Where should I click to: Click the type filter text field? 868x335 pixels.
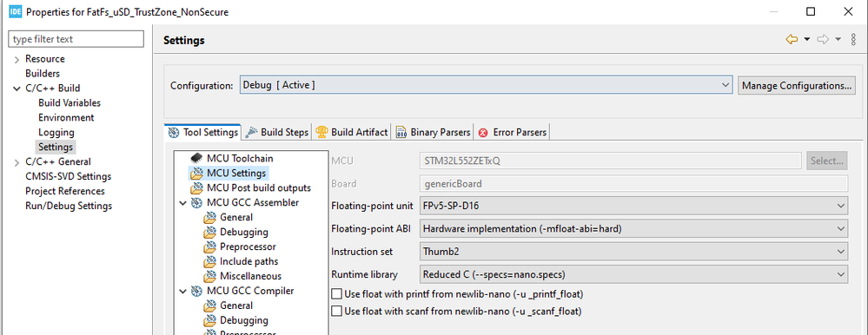76,39
